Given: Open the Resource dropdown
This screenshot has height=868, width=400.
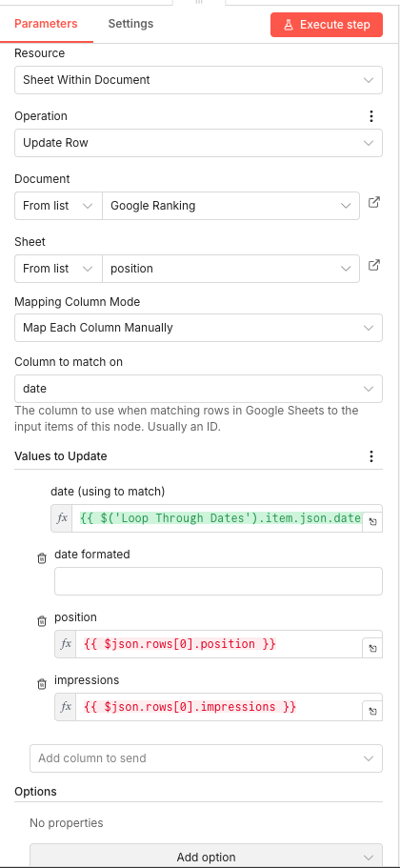Looking at the screenshot, I should tap(198, 80).
